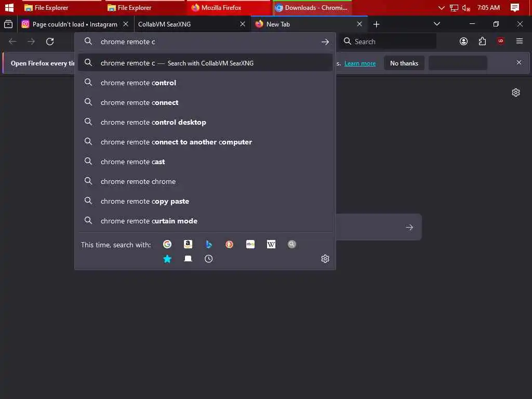The height and width of the screenshot is (399, 532).
Task: Search in bookmarks using the star icon
Action: click(x=167, y=259)
